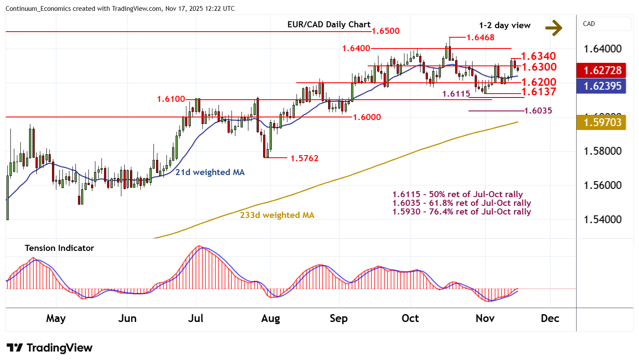Viewport: 639px width, 364px height.
Task: Select the 1-2 day view label
Action: click(505, 26)
